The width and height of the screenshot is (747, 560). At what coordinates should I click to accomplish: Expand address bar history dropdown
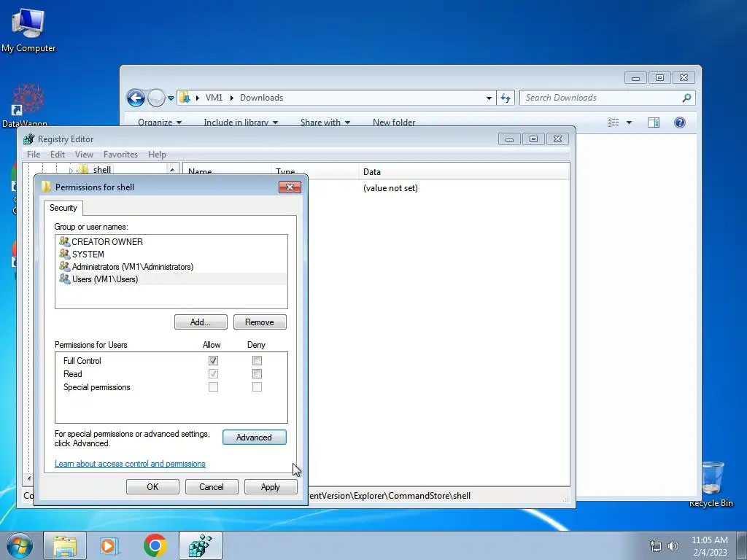click(x=489, y=98)
